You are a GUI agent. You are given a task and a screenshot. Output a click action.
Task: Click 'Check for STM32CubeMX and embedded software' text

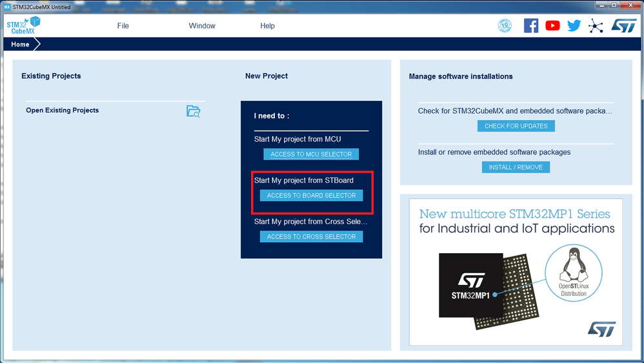click(x=515, y=111)
